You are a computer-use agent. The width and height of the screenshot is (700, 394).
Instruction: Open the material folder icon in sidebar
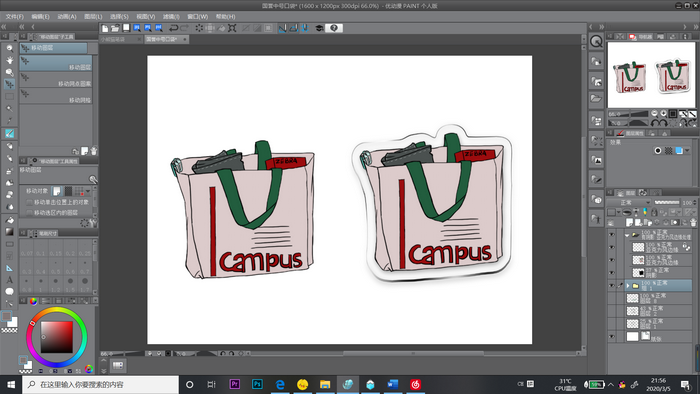596,99
